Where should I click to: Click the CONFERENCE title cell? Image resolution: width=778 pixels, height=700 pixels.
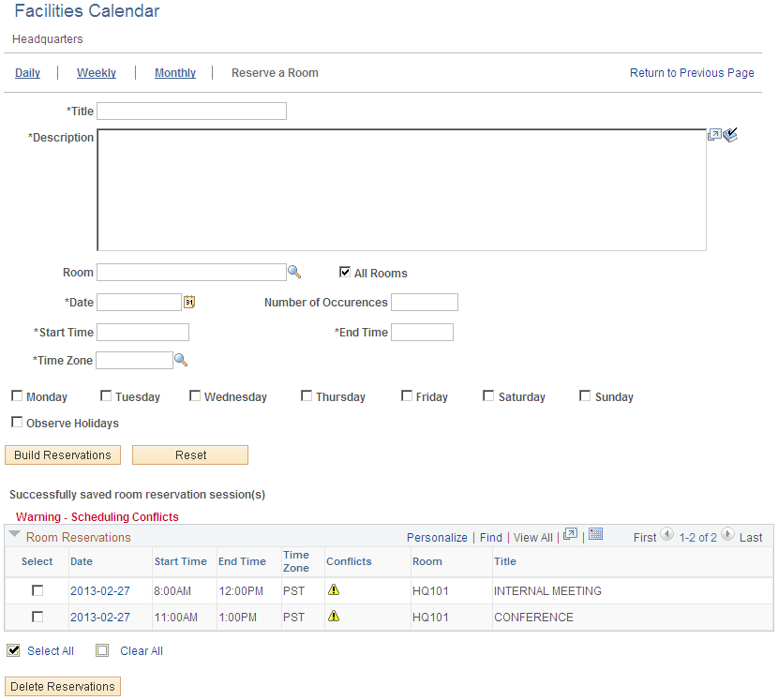click(533, 618)
